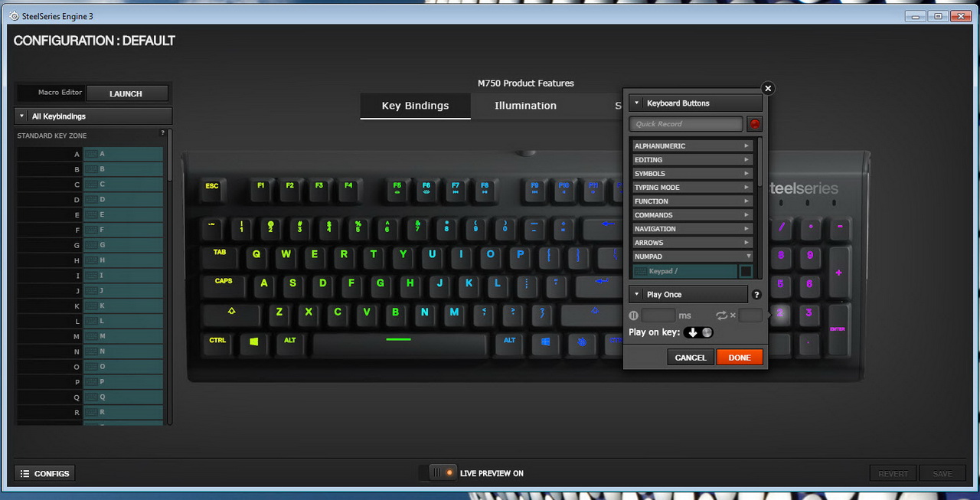Open the CONFIGS panel
980x500 pixels.
tap(44, 473)
